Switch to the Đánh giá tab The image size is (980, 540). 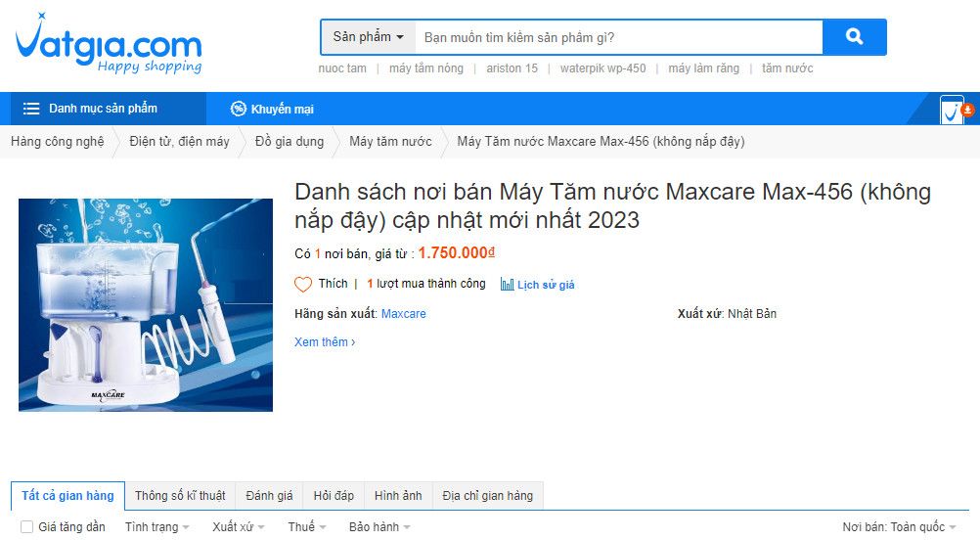click(x=269, y=496)
